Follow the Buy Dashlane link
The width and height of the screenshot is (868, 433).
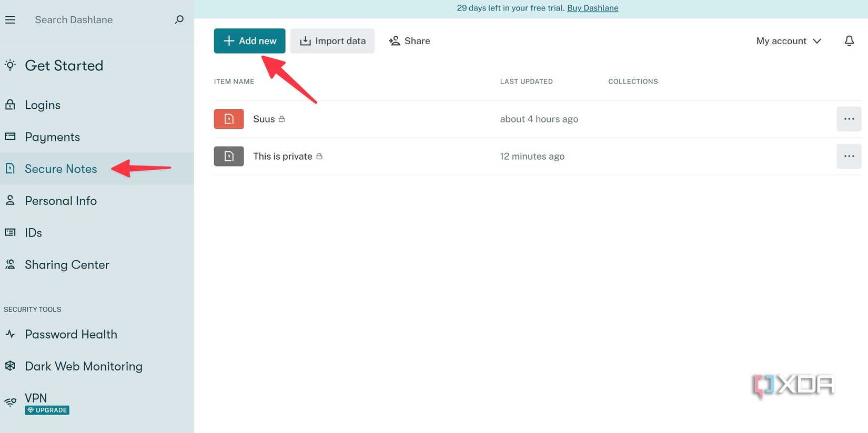592,8
